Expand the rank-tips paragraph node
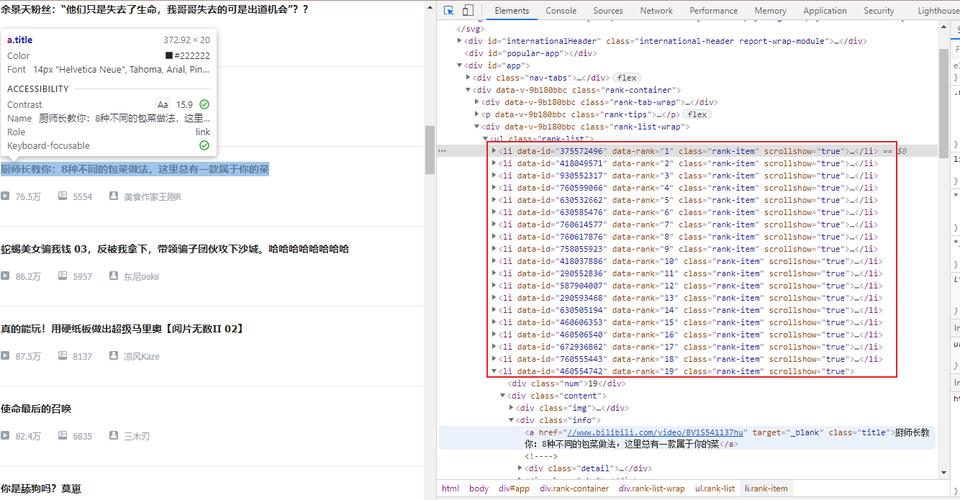This screenshot has width=960, height=500. [x=477, y=114]
